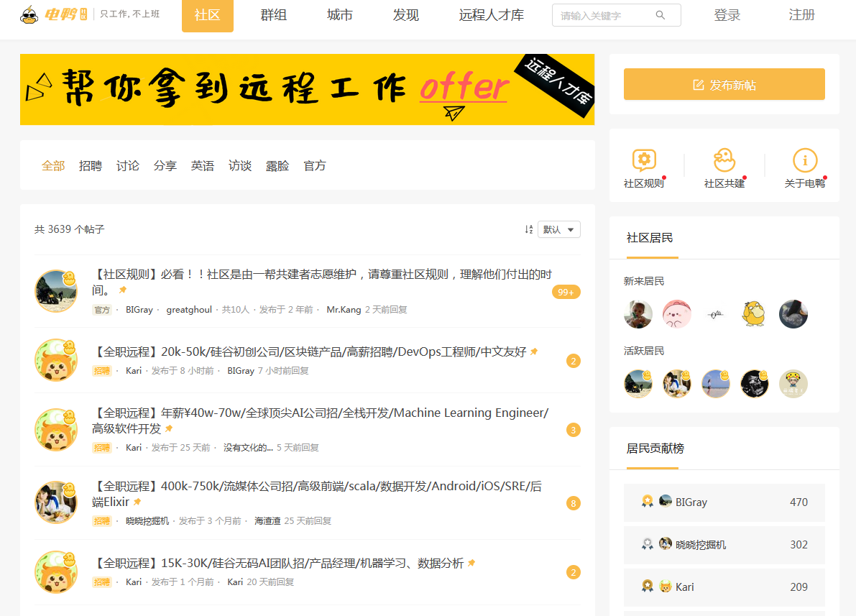Open the 关于电鸭 info icon
Image resolution: width=856 pixels, height=616 pixels.
coord(805,160)
